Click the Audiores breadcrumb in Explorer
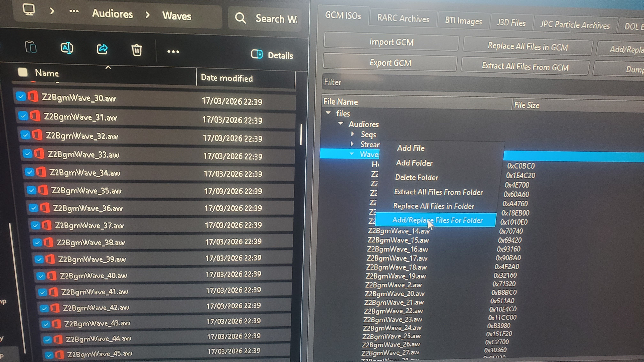 112,14
